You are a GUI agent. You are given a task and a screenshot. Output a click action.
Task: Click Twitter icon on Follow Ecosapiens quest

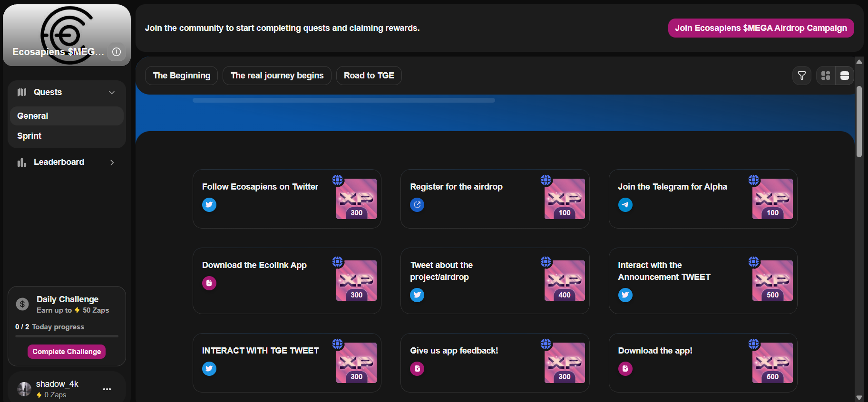209,205
